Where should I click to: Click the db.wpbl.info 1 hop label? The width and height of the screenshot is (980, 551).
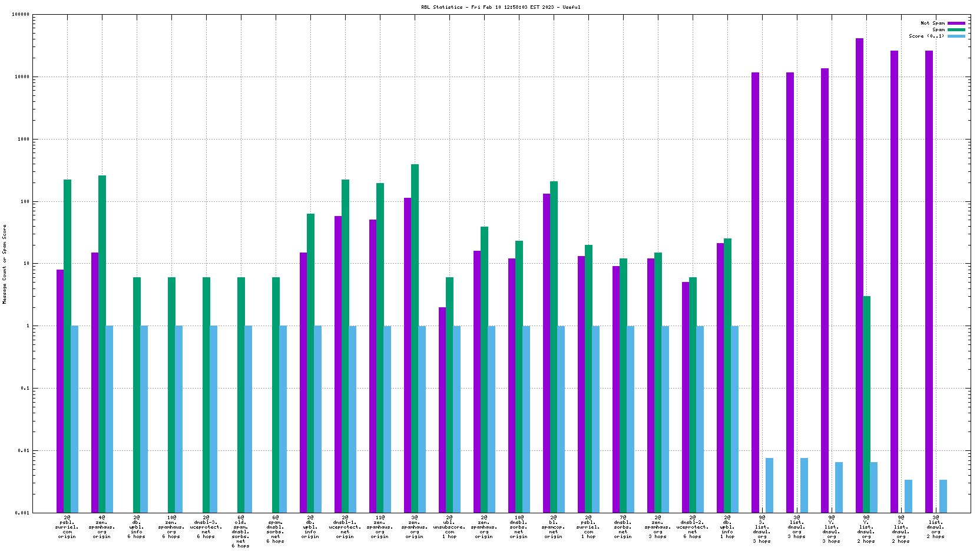click(x=727, y=527)
